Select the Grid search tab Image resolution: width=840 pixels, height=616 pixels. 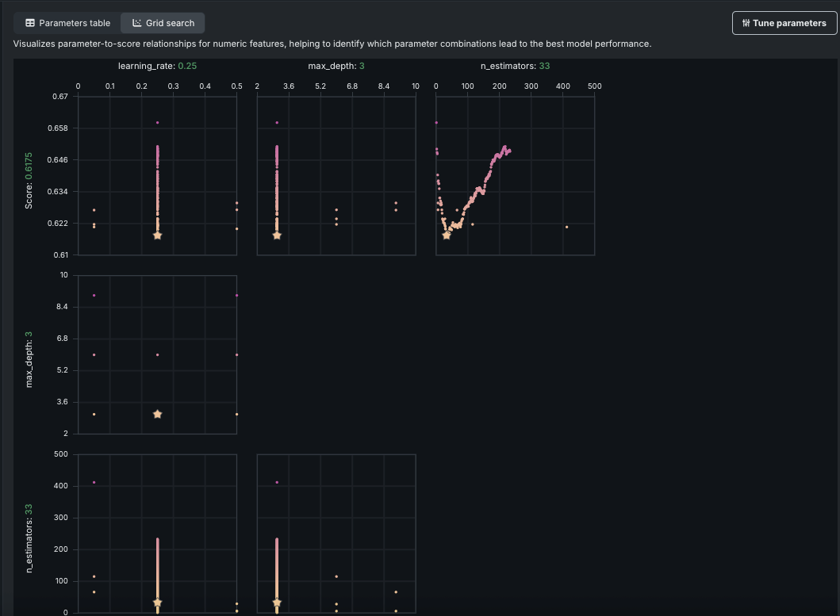click(x=163, y=23)
